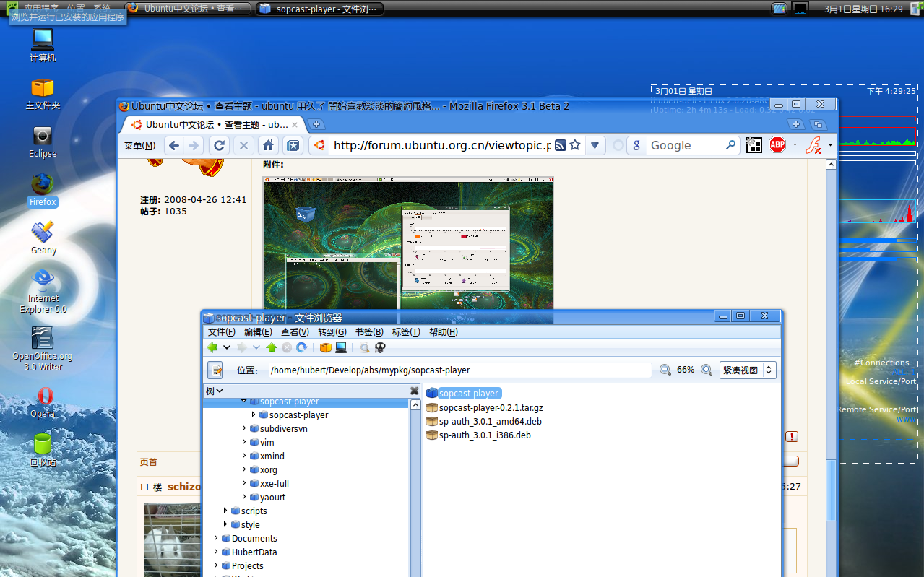Open the 转到(G) menu in the file browser

(x=332, y=332)
